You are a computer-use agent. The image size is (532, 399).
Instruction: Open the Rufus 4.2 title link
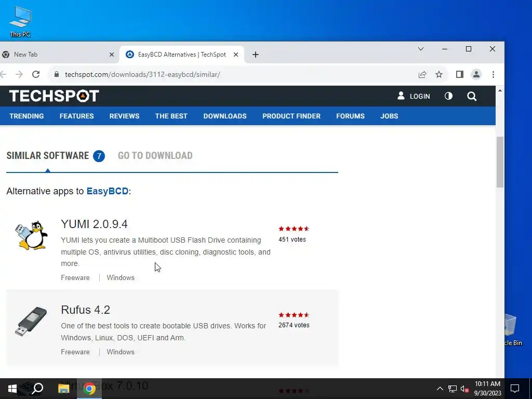pos(86,310)
